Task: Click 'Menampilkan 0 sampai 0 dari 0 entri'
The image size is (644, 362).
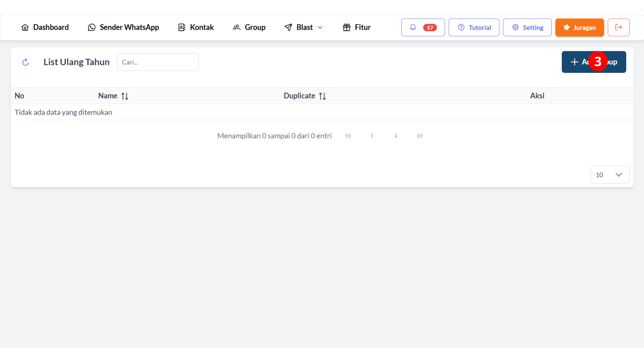Action: tap(274, 136)
